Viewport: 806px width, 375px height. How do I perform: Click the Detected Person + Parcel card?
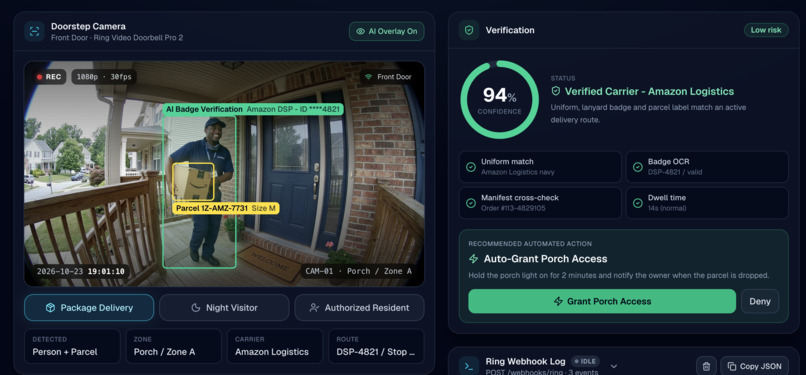[x=72, y=347]
